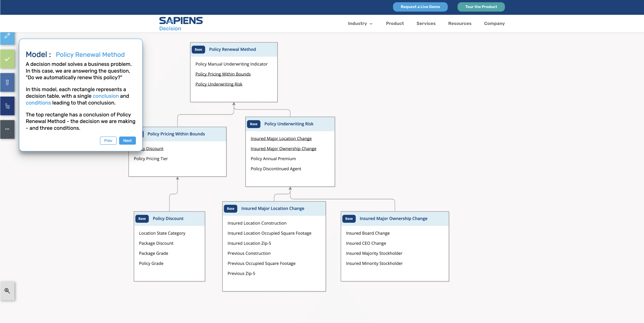The width and height of the screenshot is (644, 323).
Task: Click Base badge on Policy Renewal Method
Action: point(198,49)
